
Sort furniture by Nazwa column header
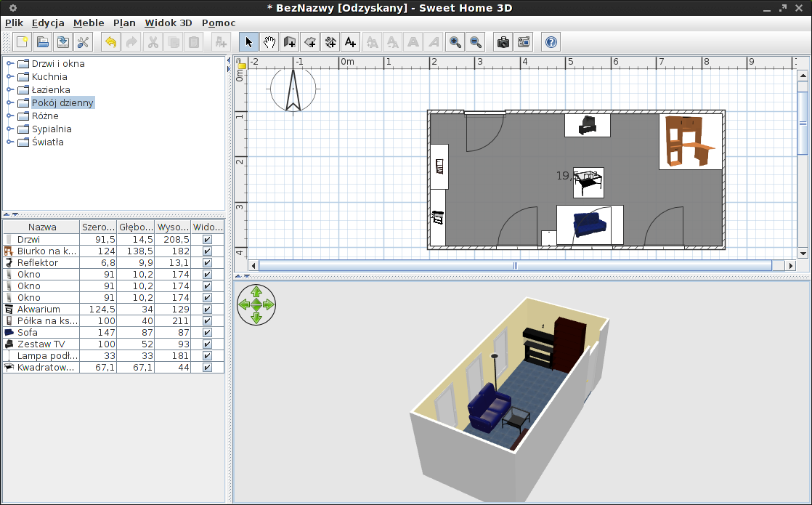(x=42, y=227)
